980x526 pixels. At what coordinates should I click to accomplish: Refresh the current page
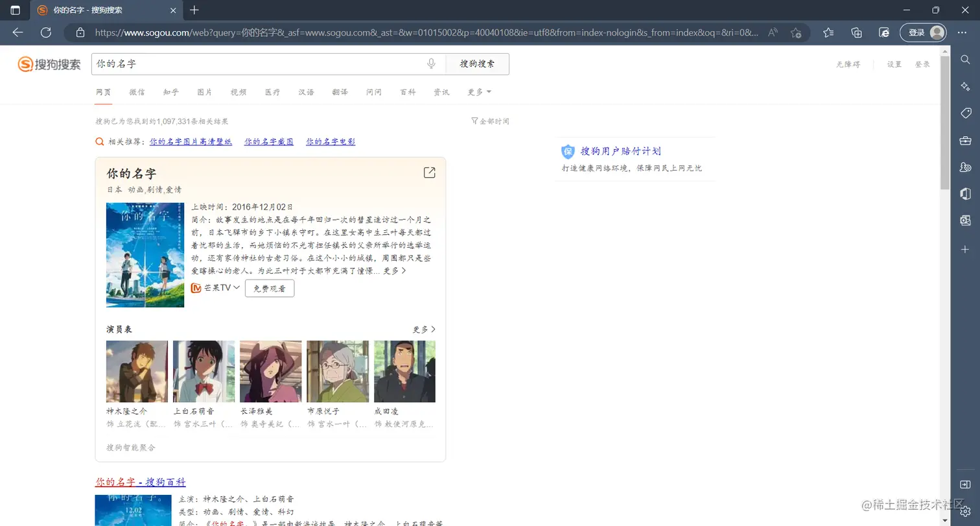(x=46, y=32)
